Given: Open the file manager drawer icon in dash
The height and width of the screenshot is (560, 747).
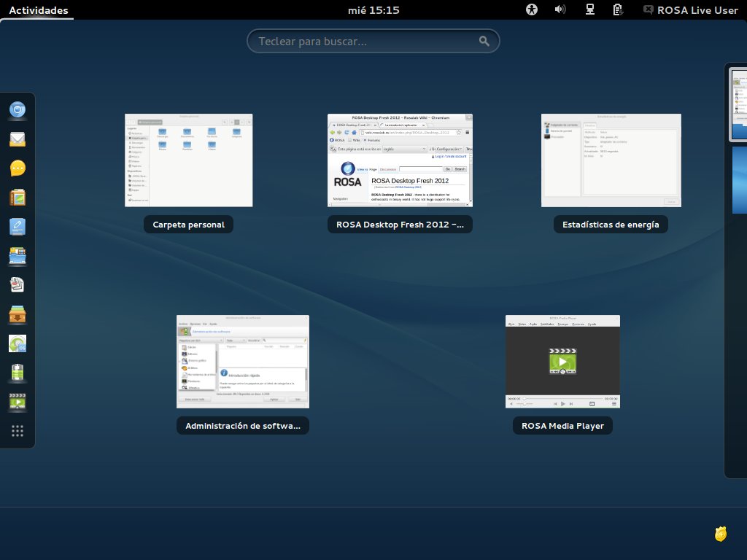Looking at the screenshot, I should (x=18, y=256).
